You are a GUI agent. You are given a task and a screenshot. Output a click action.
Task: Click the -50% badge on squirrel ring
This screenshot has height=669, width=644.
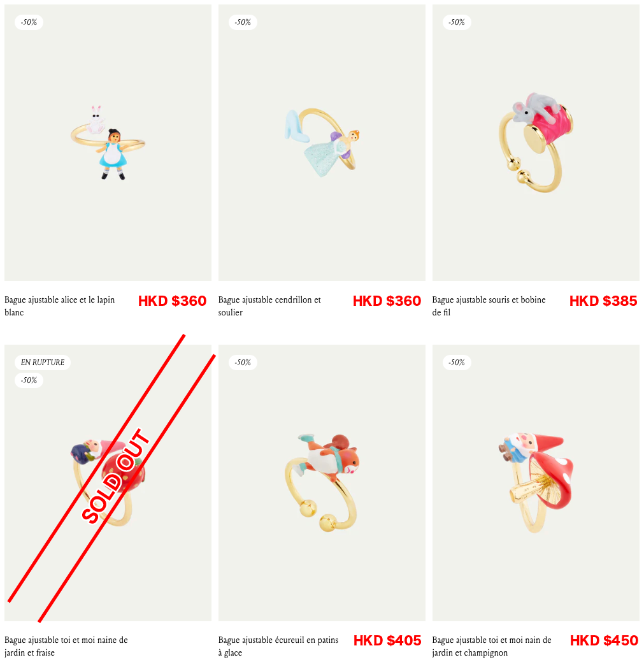pos(243,363)
